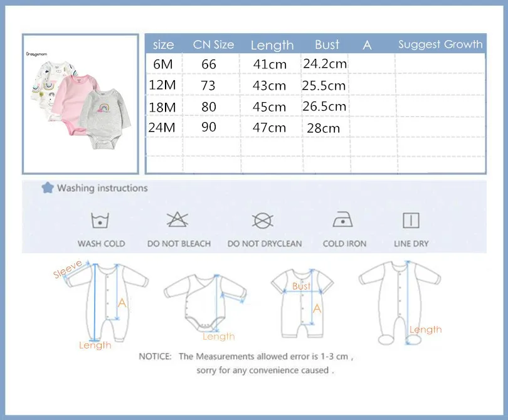Click the WASH COLD washing icon

(100, 221)
